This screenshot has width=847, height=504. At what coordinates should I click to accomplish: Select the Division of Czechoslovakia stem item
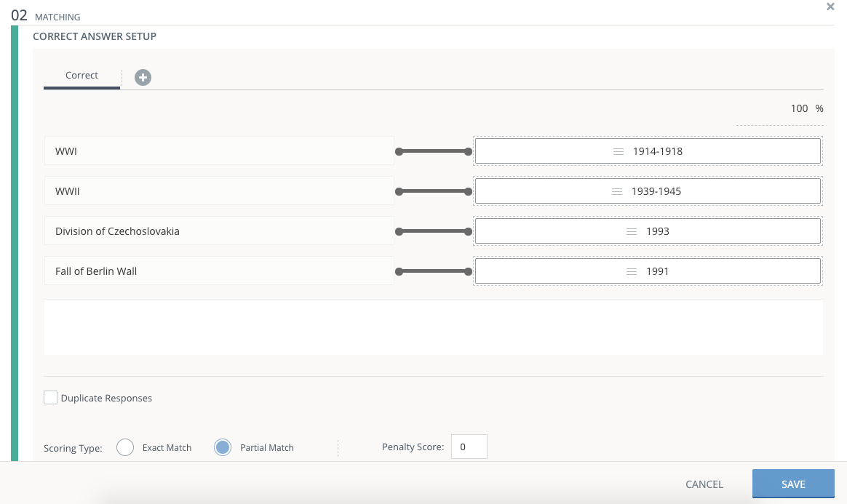pos(218,232)
